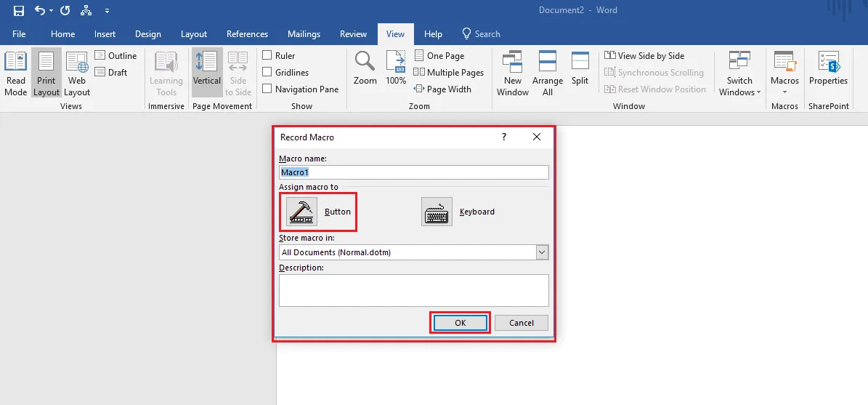This screenshot has height=405, width=868.
Task: Set zoom to 100%
Action: [396, 68]
